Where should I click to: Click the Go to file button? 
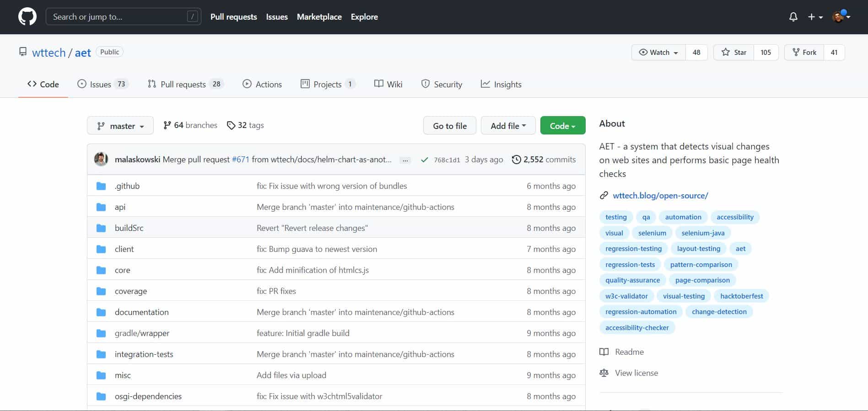point(449,126)
